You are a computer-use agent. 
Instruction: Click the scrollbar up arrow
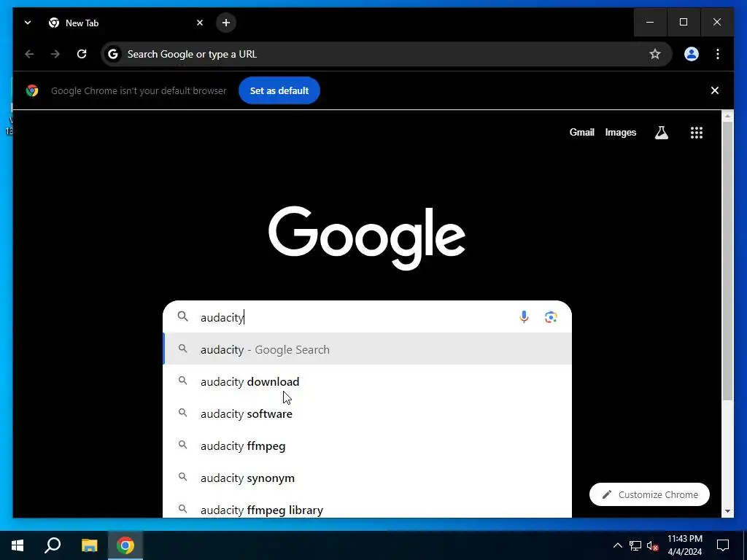[x=727, y=116]
